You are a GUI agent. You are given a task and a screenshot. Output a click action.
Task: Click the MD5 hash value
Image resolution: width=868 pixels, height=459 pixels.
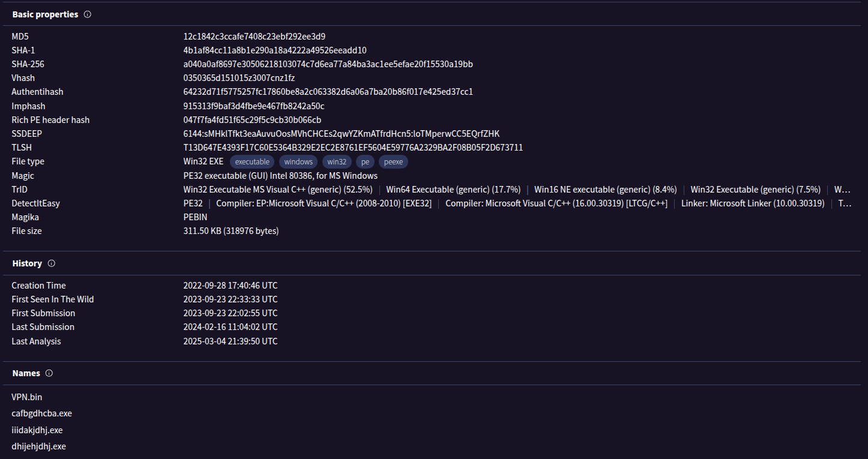pos(254,37)
